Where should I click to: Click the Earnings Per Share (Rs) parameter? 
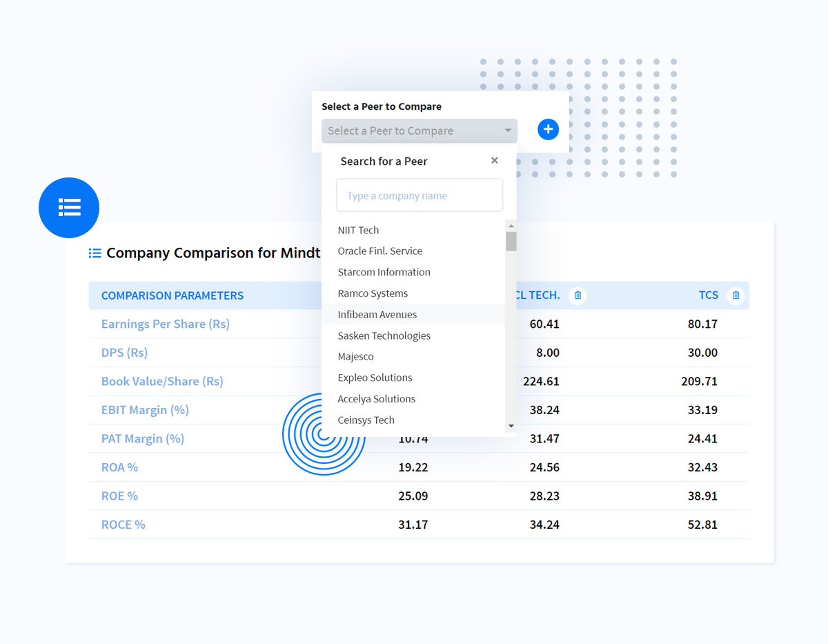[166, 324]
